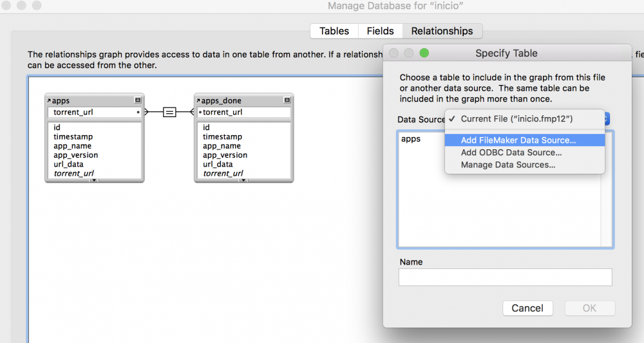The width and height of the screenshot is (644, 343).
Task: Switch to the Tables tab
Action: point(334,31)
